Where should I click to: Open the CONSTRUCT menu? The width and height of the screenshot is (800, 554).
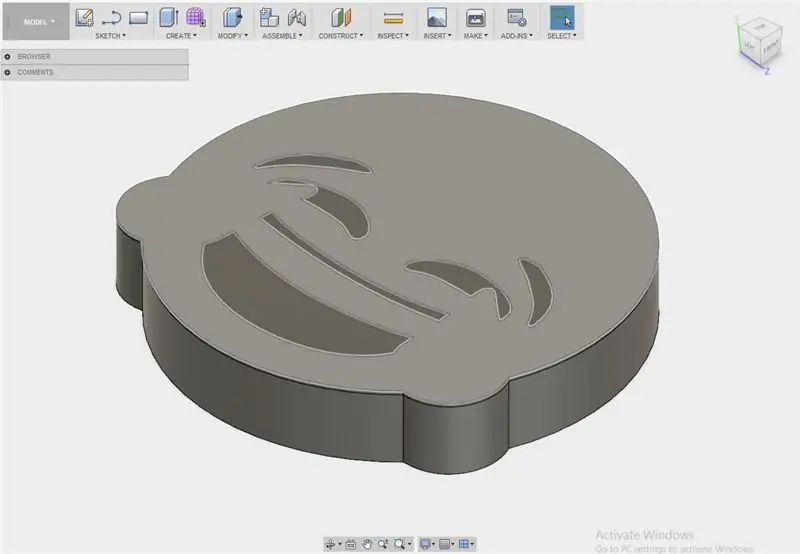tap(341, 36)
